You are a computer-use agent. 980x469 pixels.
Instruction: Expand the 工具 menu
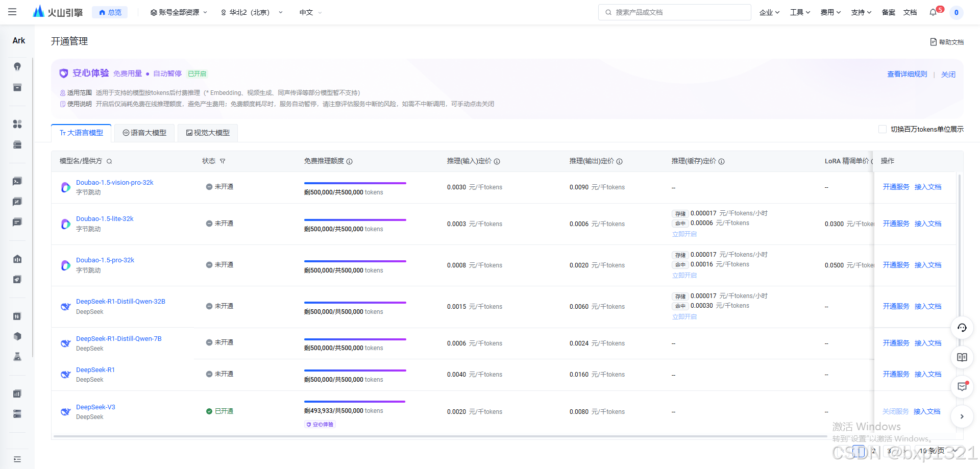(800, 12)
